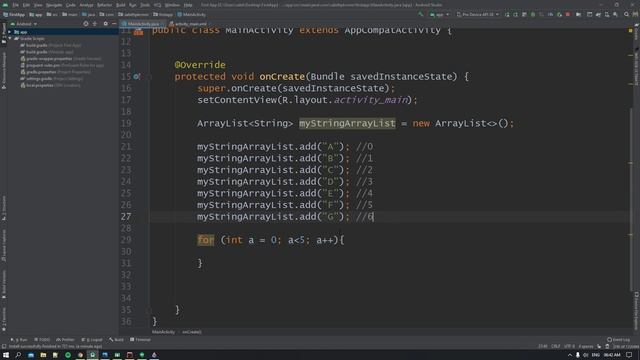Select the local.properties file
Screen dimensions: 640x360
click(50, 85)
